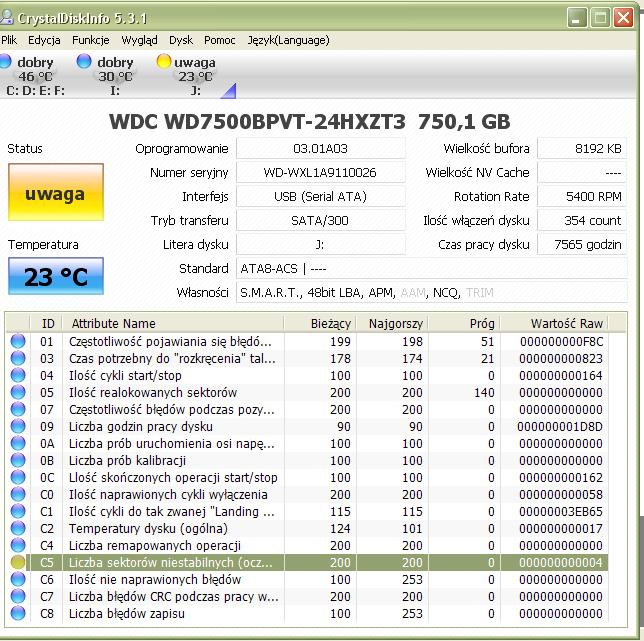The image size is (644, 641).
Task: Open the Język(Language) menu
Action: click(288, 40)
